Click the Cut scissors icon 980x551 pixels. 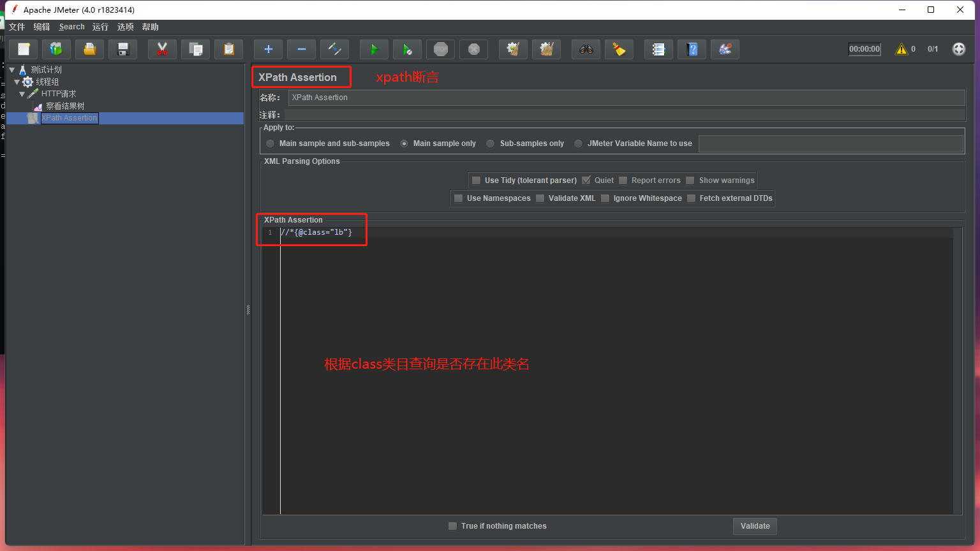coord(163,49)
